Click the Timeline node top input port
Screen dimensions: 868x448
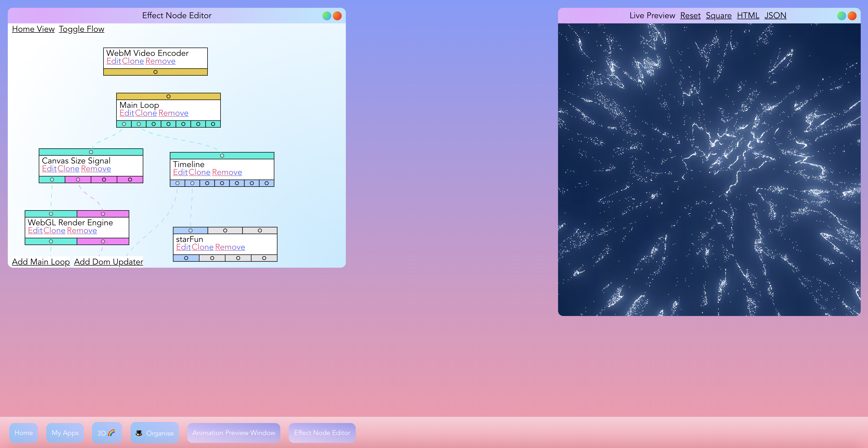point(222,156)
